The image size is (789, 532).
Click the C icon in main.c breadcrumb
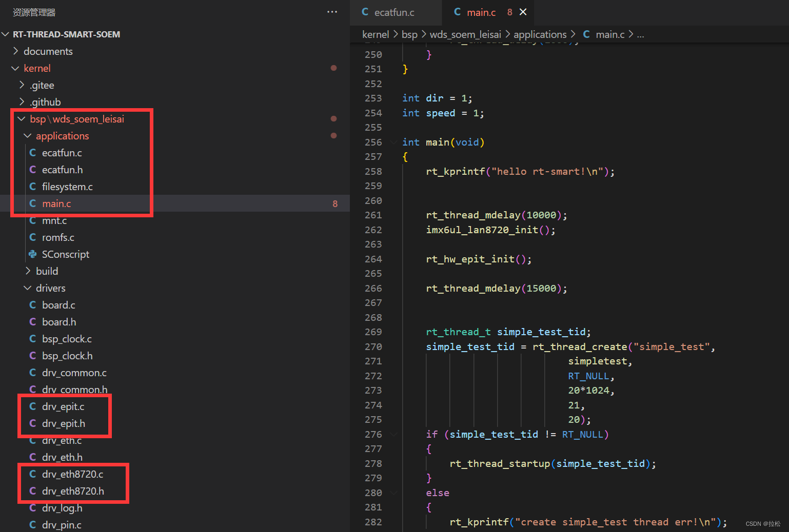tap(586, 34)
